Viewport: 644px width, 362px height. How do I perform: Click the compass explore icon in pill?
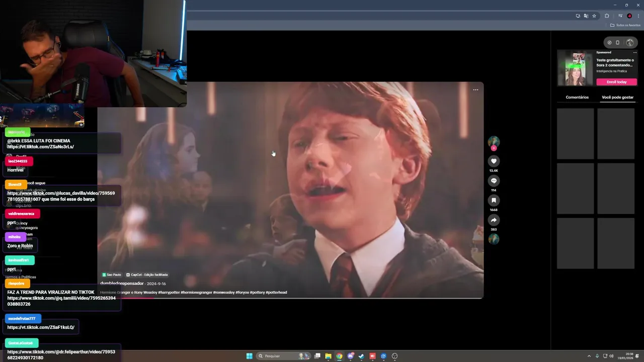[609, 42]
